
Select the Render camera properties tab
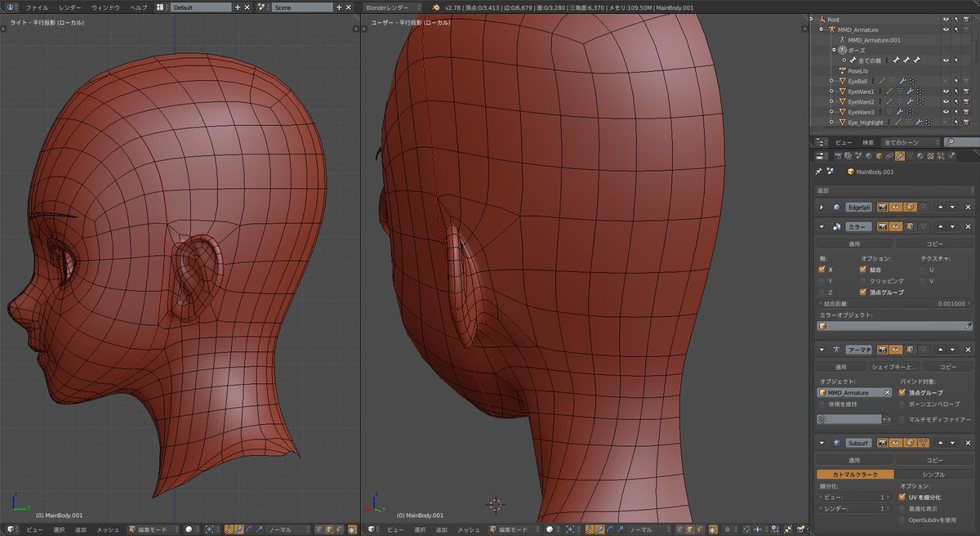[838, 155]
